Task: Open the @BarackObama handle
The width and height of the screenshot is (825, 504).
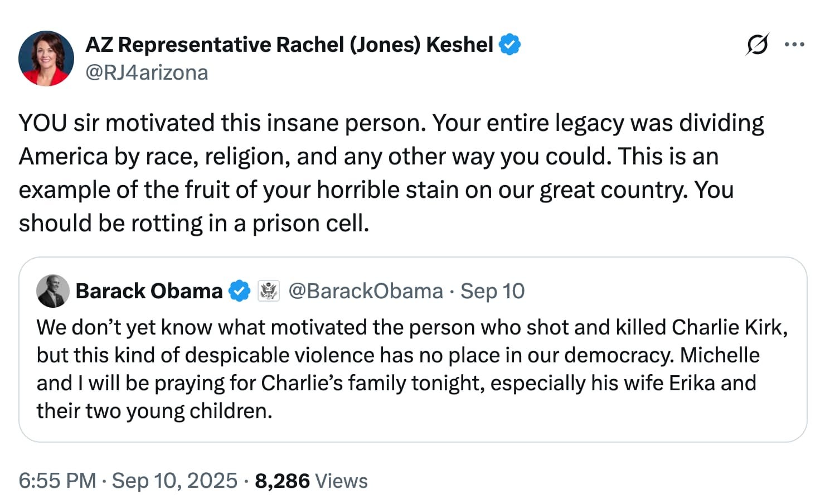Action: pos(365,291)
